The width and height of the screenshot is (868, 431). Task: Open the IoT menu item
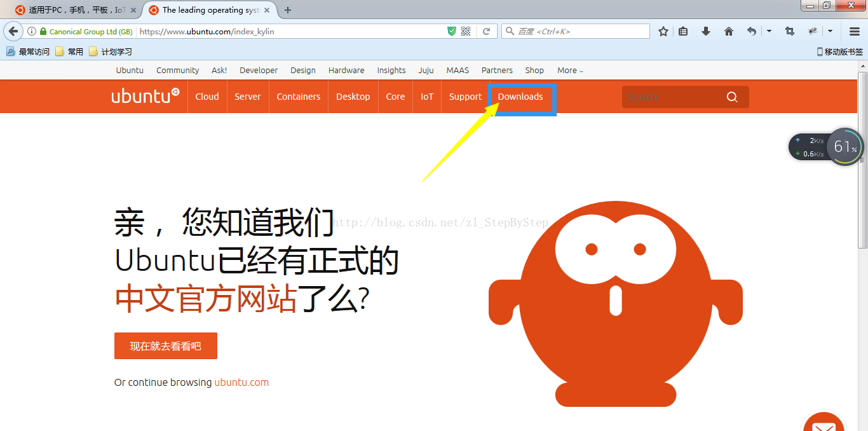(427, 97)
